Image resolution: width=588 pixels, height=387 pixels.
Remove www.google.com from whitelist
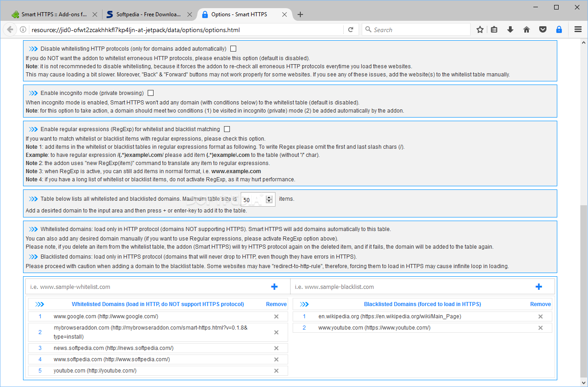click(x=276, y=316)
